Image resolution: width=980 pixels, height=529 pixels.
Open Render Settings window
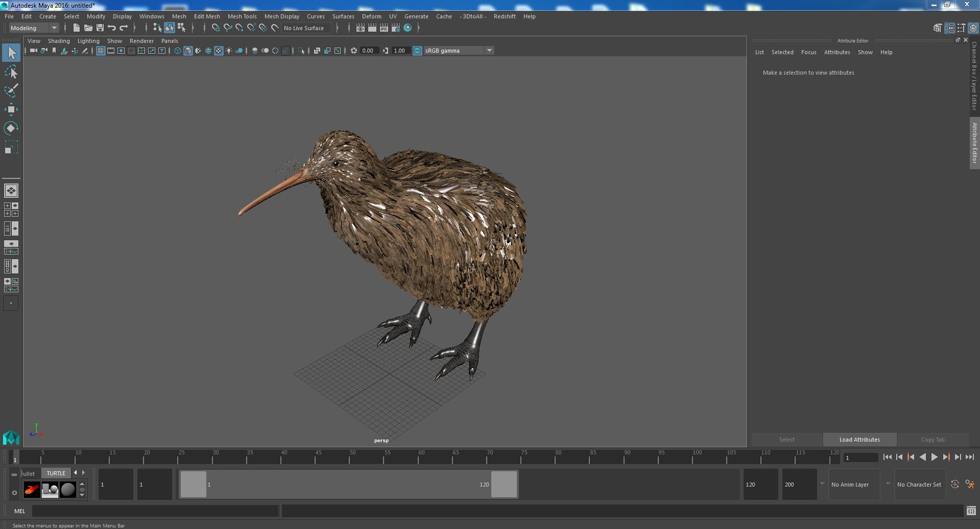396,28
